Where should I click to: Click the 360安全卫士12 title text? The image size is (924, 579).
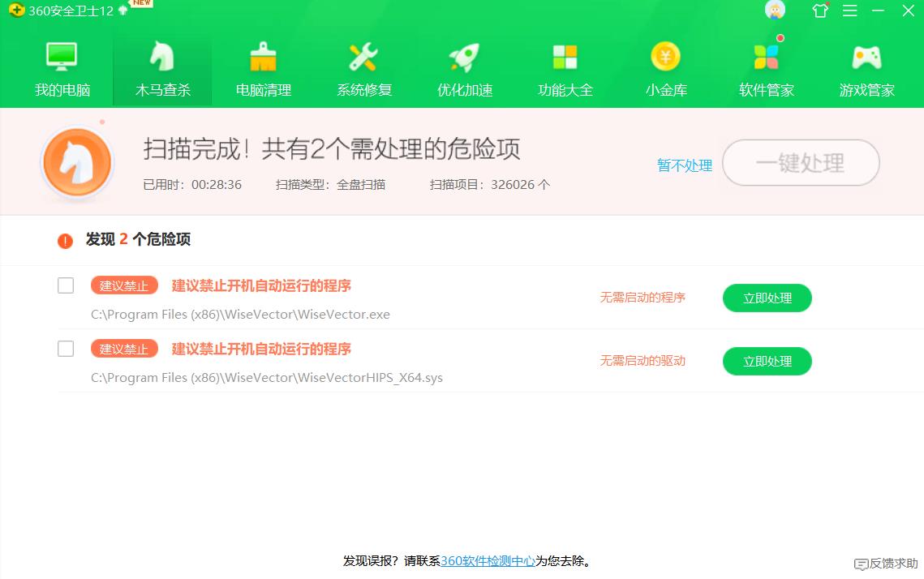click(x=71, y=11)
